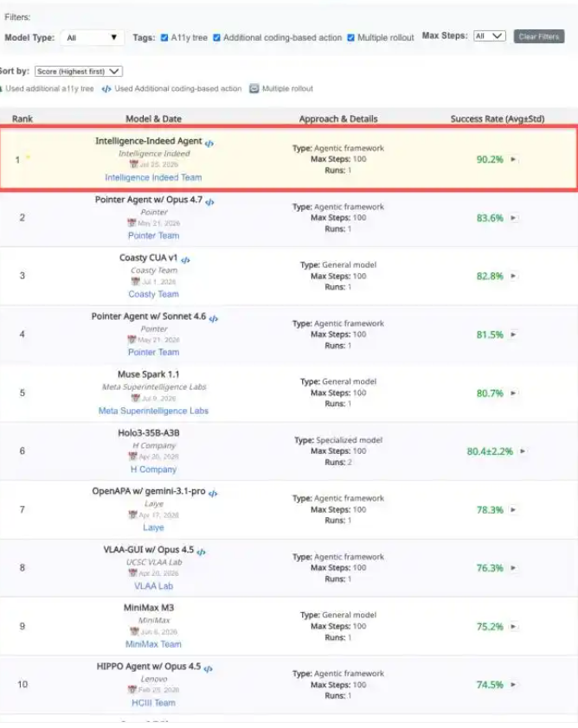Open the H Company team link
Image resolution: width=578 pixels, height=728 pixels.
pos(153,469)
